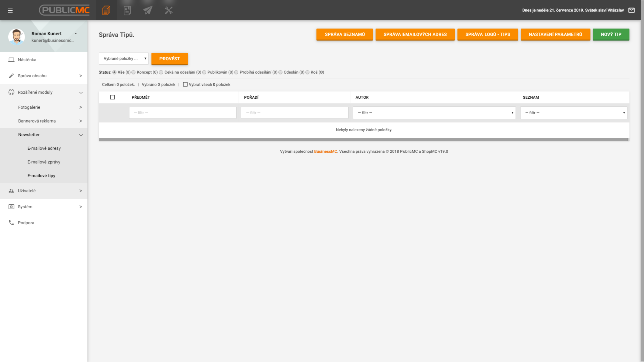Select the Vše status radio button
644x362 pixels.
114,72
